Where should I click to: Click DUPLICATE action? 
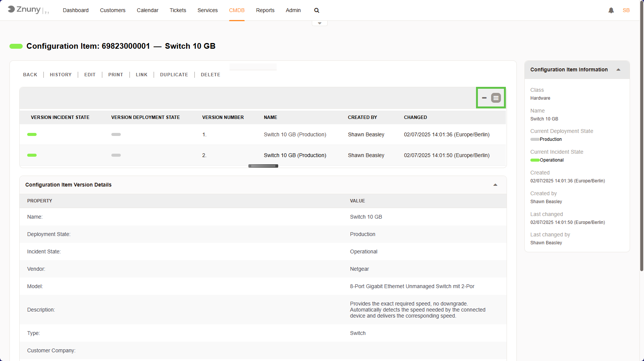[174, 75]
